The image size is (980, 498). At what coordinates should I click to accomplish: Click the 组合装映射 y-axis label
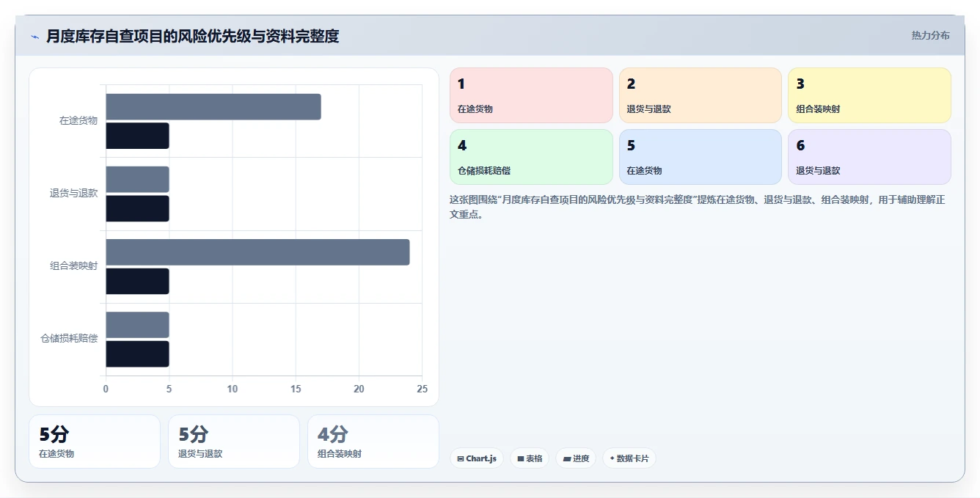[x=73, y=266]
